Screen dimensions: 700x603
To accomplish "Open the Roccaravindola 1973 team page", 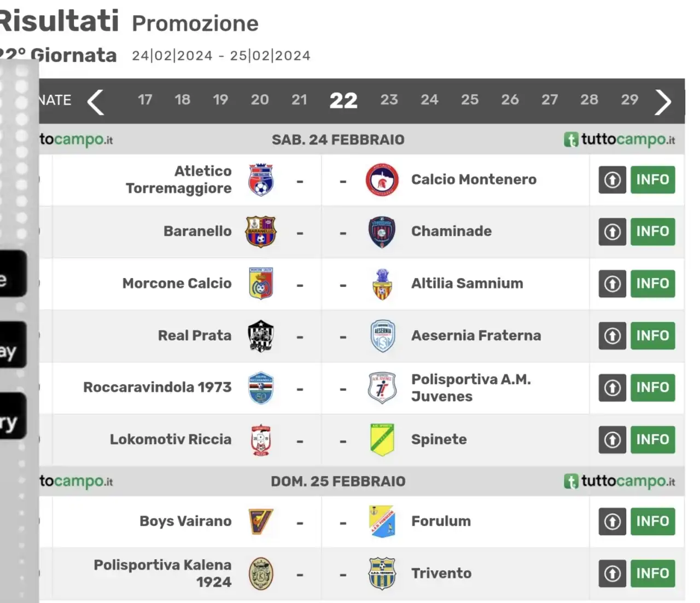I will click(157, 387).
